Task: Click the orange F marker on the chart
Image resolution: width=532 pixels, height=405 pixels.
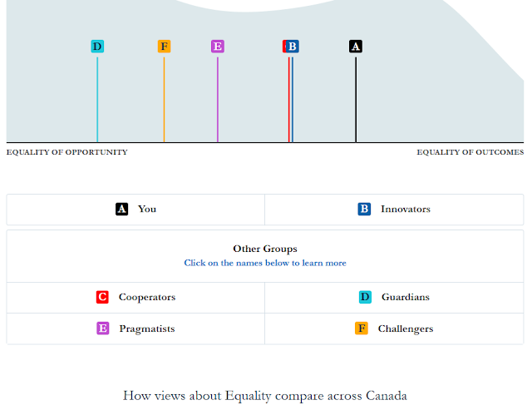Action: click(x=165, y=47)
